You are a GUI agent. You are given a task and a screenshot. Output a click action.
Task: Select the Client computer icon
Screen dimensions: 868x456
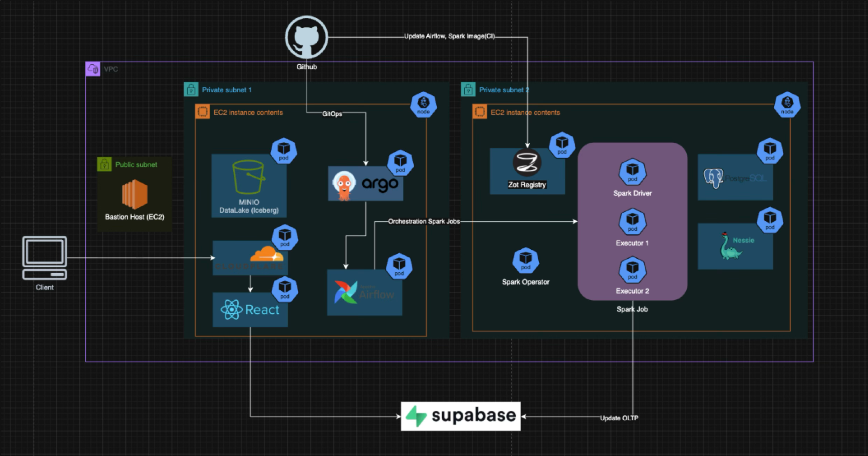pos(45,258)
